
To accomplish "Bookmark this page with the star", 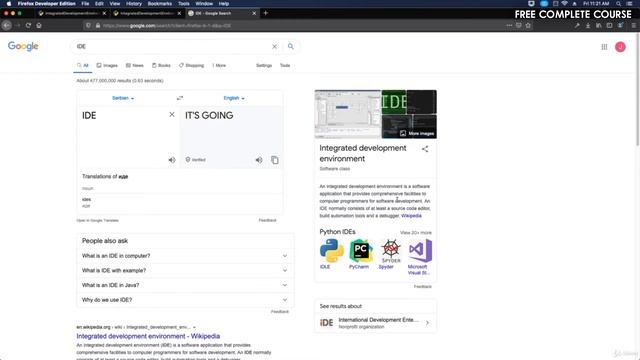I will 528,25.
